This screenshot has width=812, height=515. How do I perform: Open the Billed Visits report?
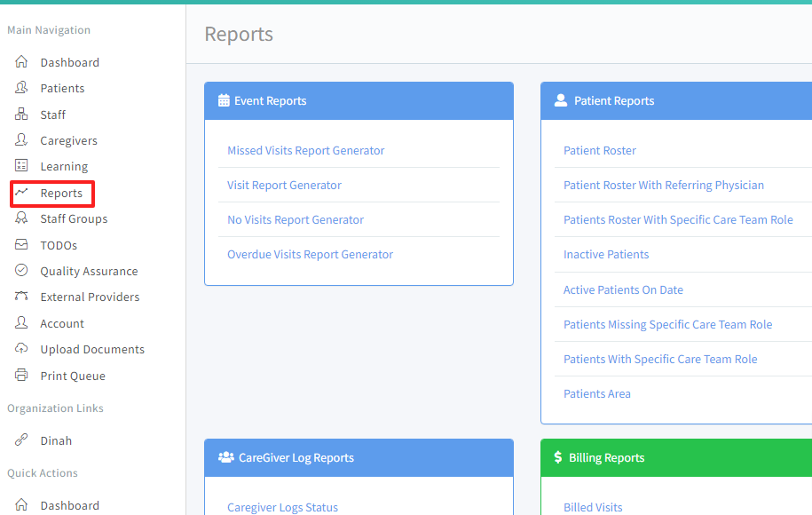(593, 507)
